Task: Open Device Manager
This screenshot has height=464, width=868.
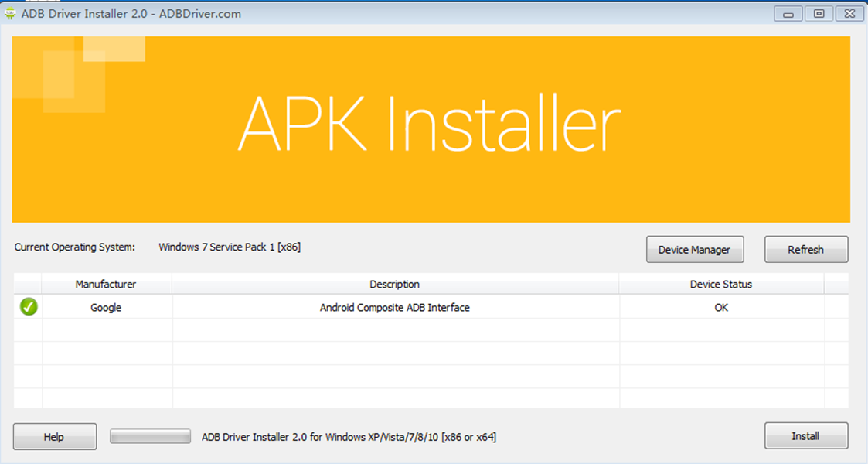Action: (694, 250)
